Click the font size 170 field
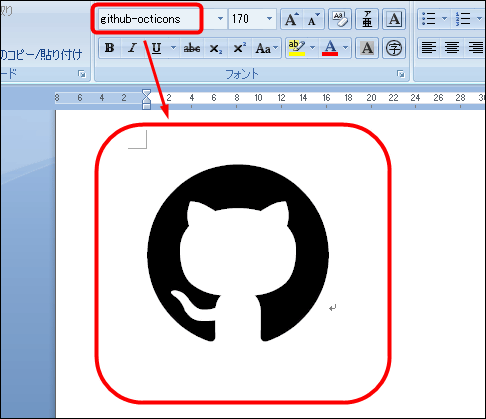Screen dimensions: 486x419 pyautogui.click(x=246, y=19)
